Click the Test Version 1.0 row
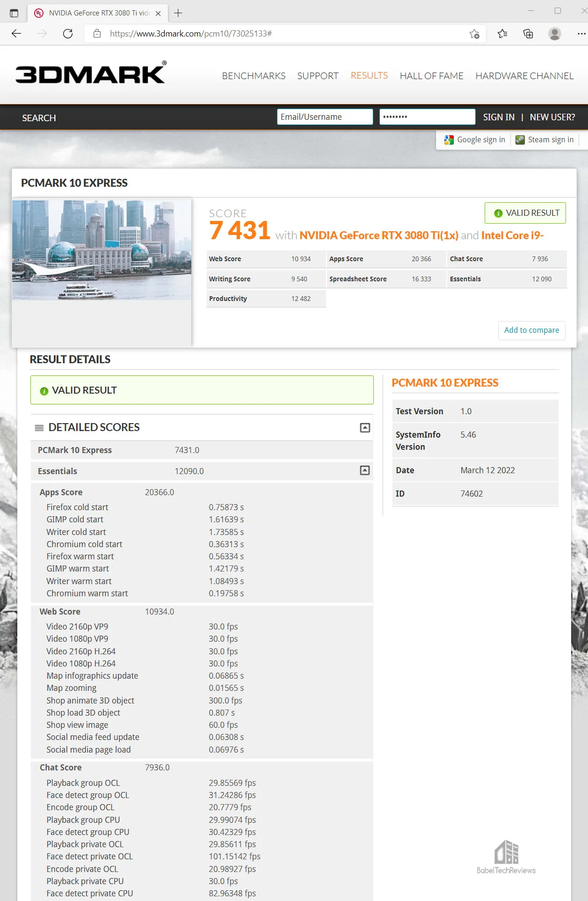 click(475, 411)
